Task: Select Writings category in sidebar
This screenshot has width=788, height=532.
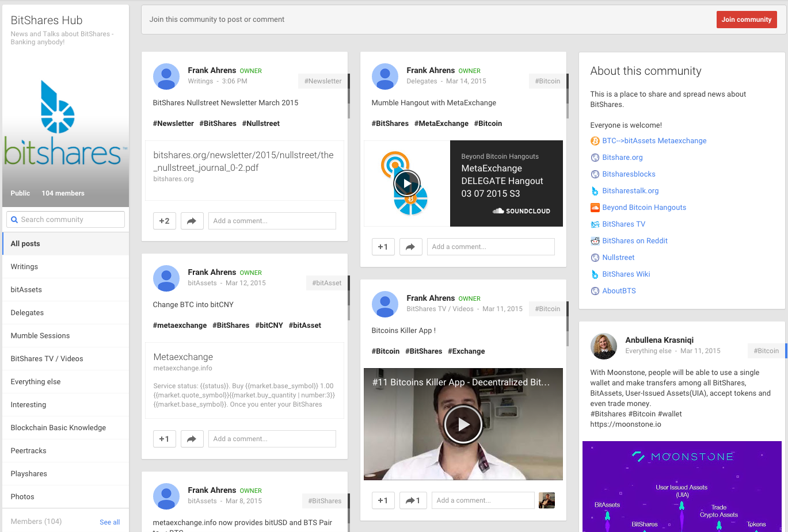Action: coord(66,267)
